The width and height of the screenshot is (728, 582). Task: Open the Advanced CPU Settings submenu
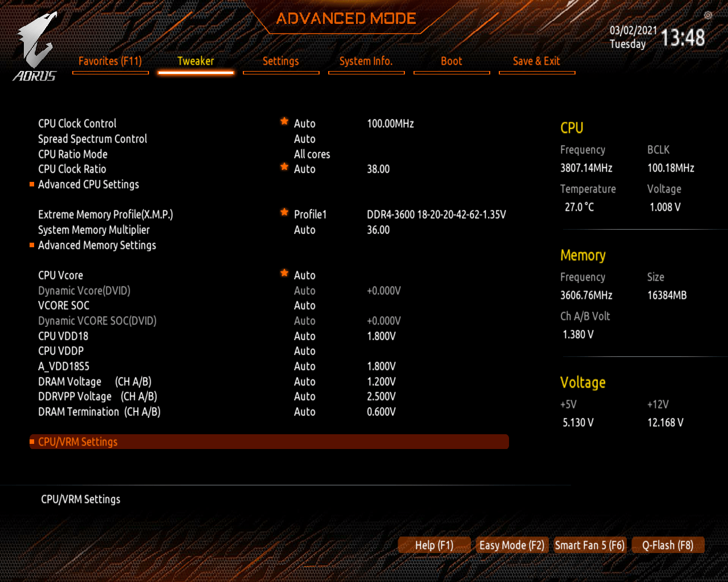tap(89, 184)
